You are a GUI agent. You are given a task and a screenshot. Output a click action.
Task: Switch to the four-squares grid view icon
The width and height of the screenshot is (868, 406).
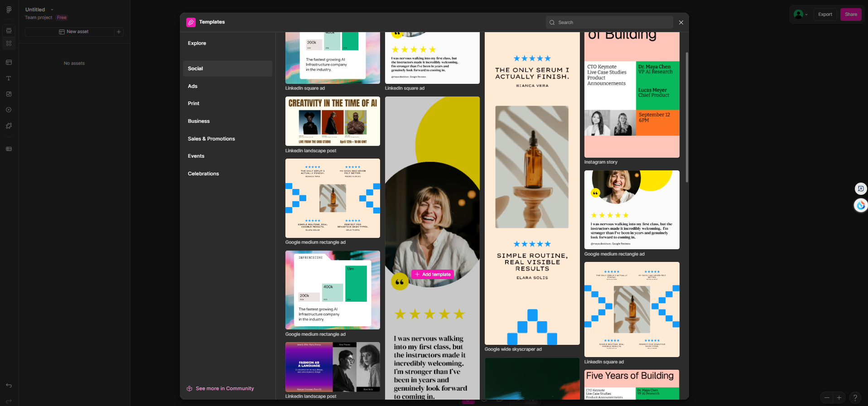9,43
